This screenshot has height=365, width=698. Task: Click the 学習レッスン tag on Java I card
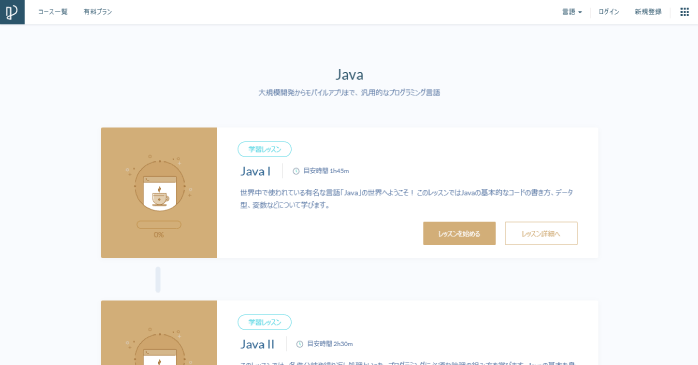click(264, 149)
